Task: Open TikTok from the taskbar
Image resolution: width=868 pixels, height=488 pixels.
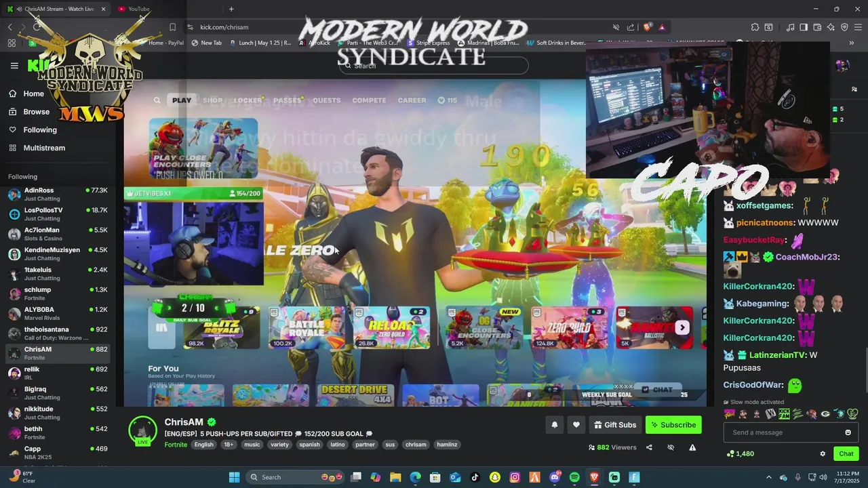Action: pyautogui.click(x=475, y=477)
